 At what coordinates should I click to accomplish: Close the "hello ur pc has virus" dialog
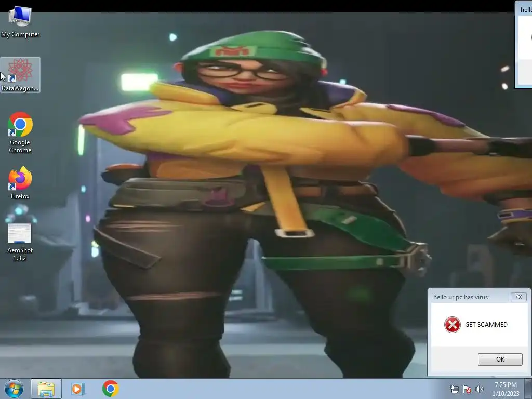(518, 297)
